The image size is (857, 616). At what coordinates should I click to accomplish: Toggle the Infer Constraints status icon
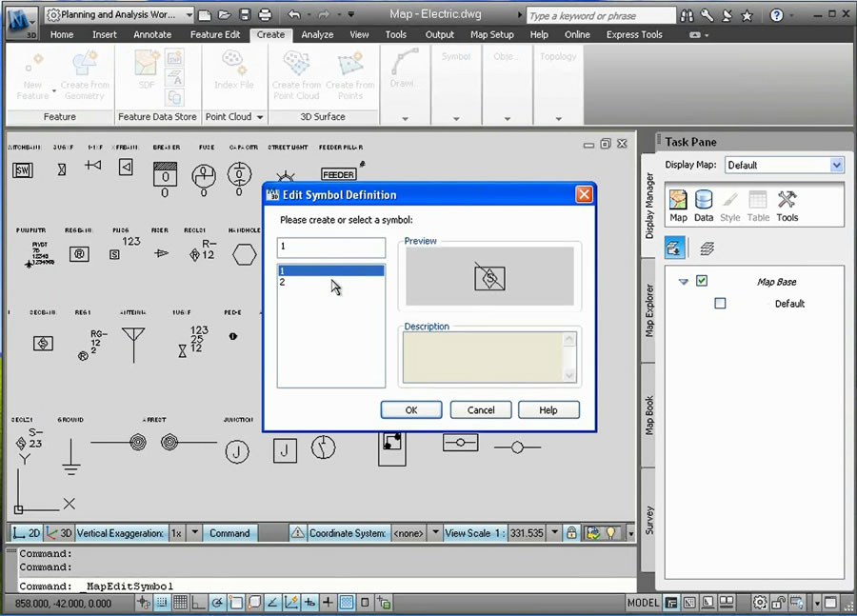(143, 603)
